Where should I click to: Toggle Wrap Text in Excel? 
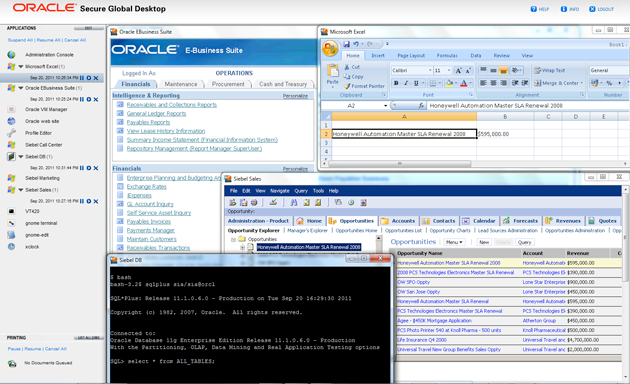click(x=549, y=71)
